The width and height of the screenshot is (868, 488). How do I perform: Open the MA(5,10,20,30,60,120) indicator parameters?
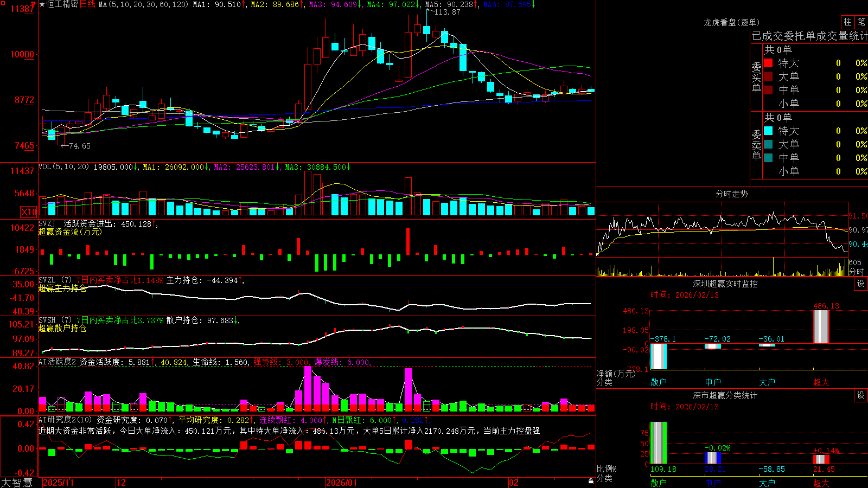144,4
